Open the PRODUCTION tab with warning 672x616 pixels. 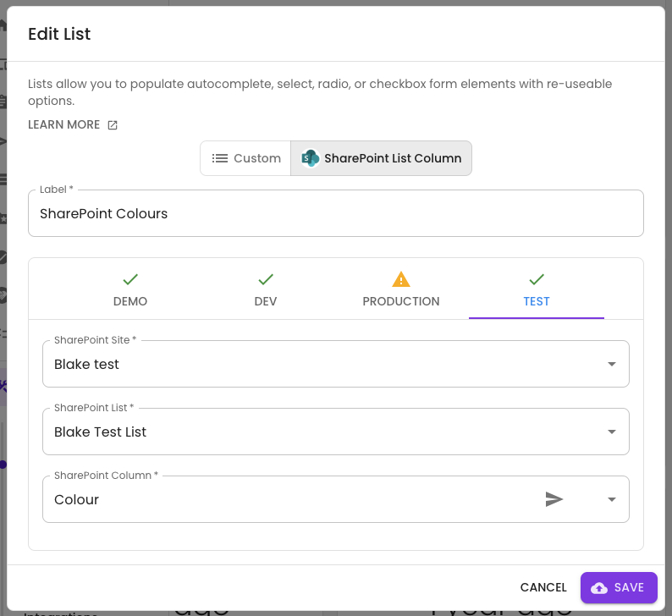401,289
